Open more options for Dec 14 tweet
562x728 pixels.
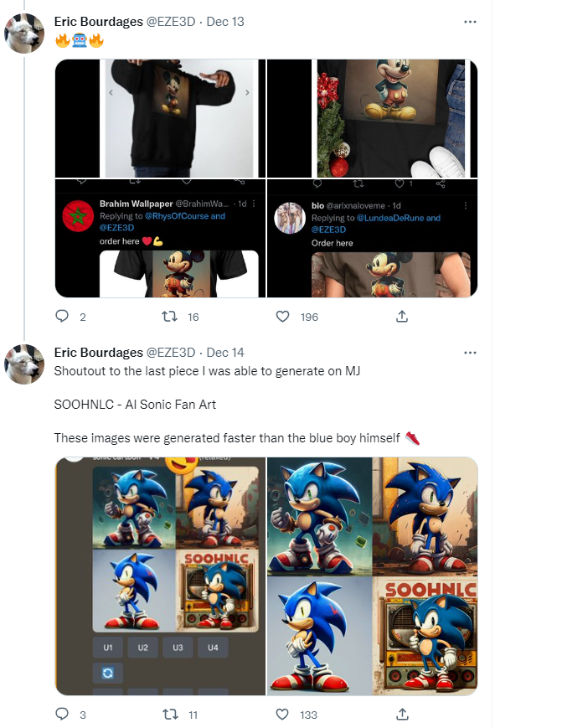click(x=470, y=353)
